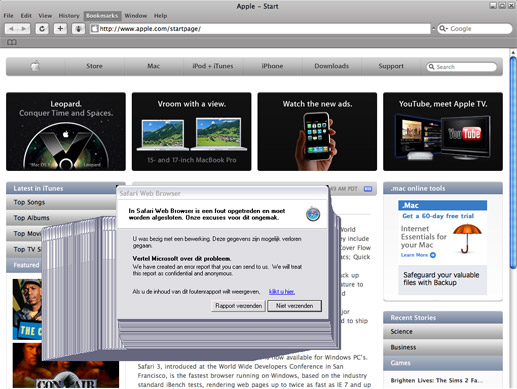This screenshot has height=389, width=517.
Task: Click the Safari compass icon in the error dialog
Action: click(x=313, y=214)
